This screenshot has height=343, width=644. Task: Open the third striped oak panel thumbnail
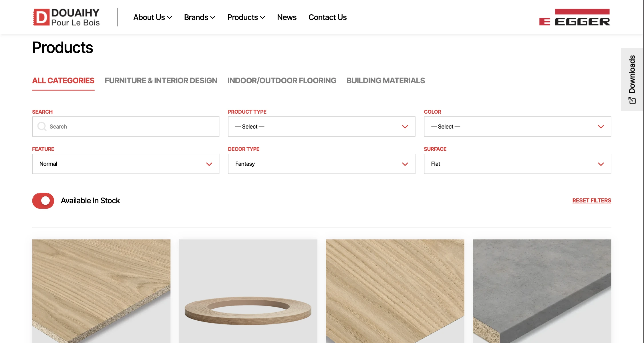coord(395,291)
